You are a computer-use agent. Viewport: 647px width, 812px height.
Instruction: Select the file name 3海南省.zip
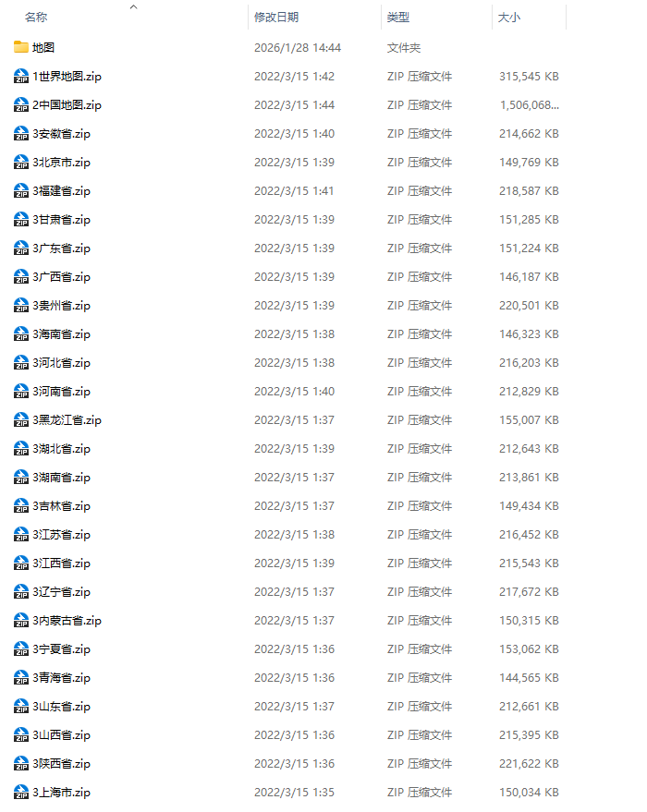61,334
